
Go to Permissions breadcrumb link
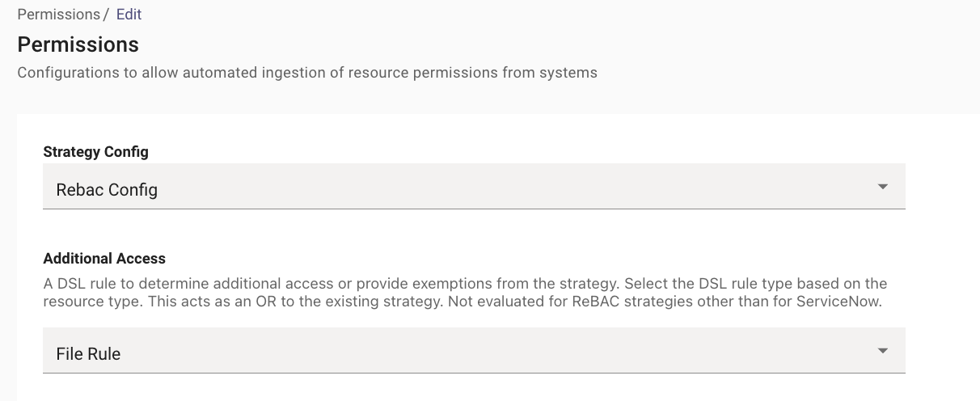(58, 15)
